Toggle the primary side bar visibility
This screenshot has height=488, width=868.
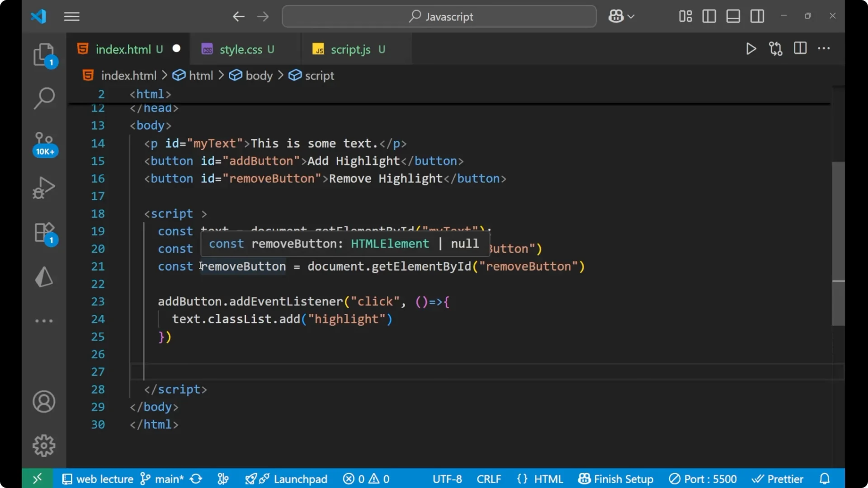pos(709,16)
